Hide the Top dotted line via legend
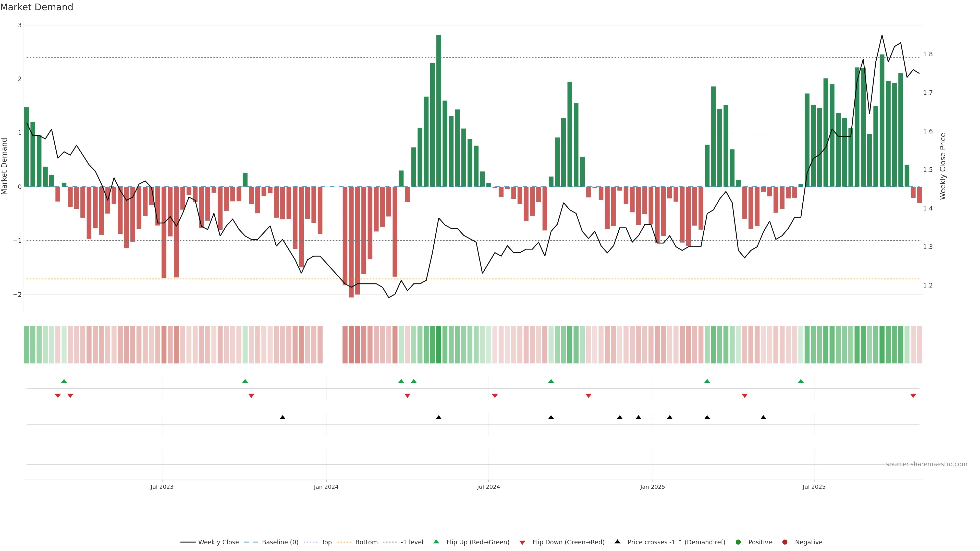The height and width of the screenshot is (551, 980). click(326, 542)
